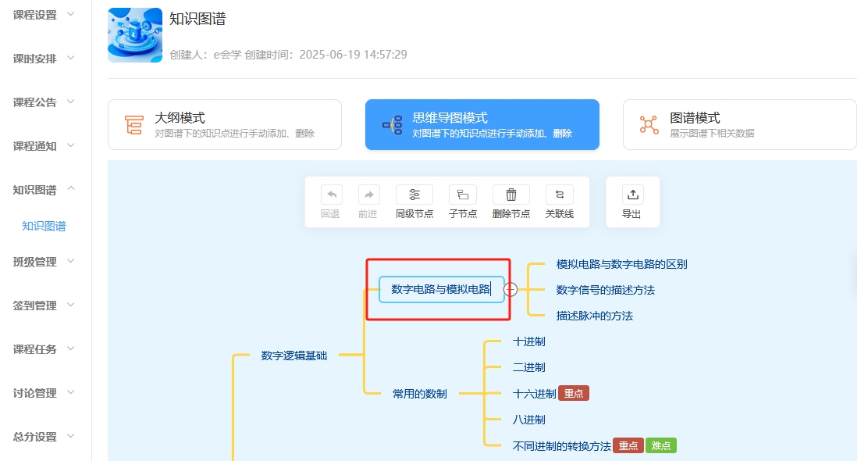Click the undo (回退) arrow icon
868x461 pixels.
coord(331,195)
